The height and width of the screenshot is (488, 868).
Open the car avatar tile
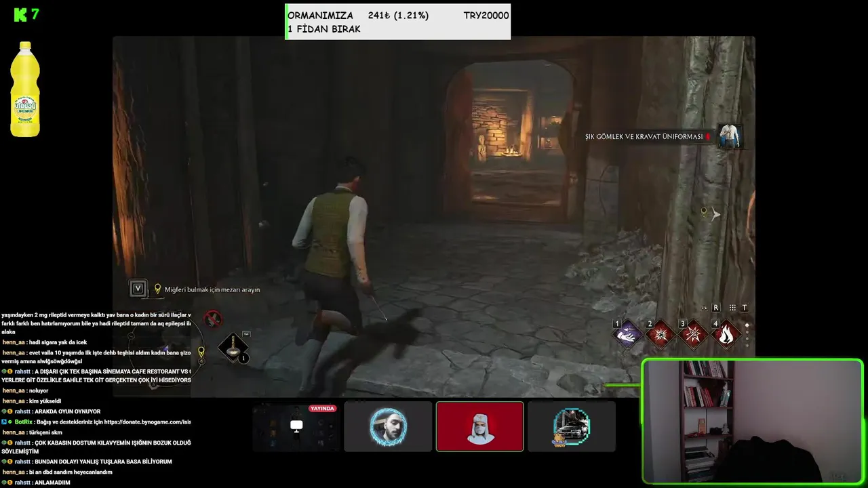coord(572,426)
